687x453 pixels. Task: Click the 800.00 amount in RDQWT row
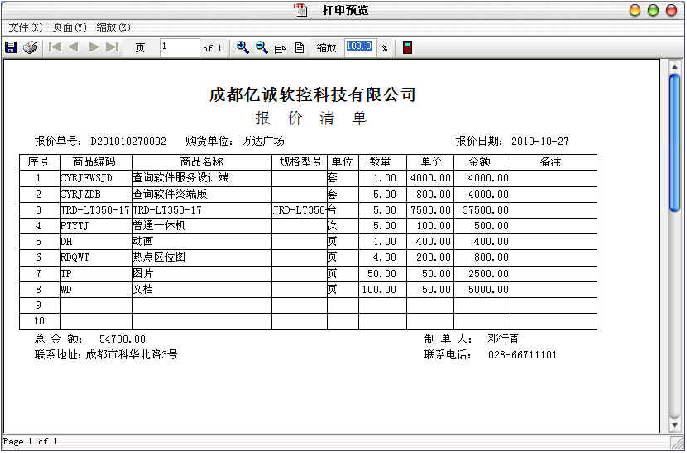pos(491,258)
